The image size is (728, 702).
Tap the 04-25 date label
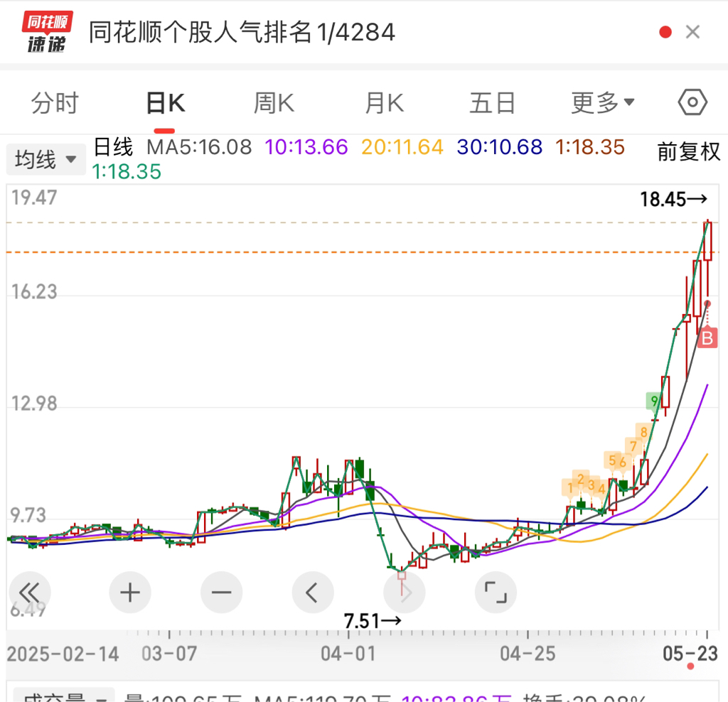[x=528, y=654]
